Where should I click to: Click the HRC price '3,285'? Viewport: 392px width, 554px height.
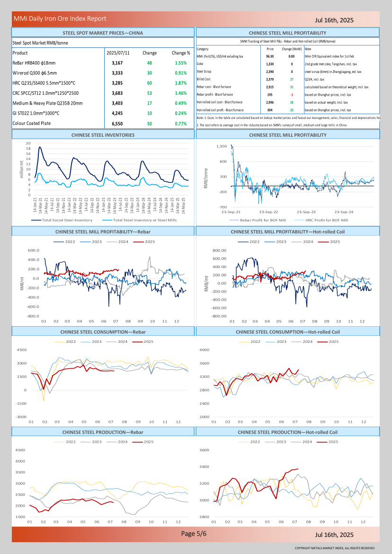pos(117,83)
